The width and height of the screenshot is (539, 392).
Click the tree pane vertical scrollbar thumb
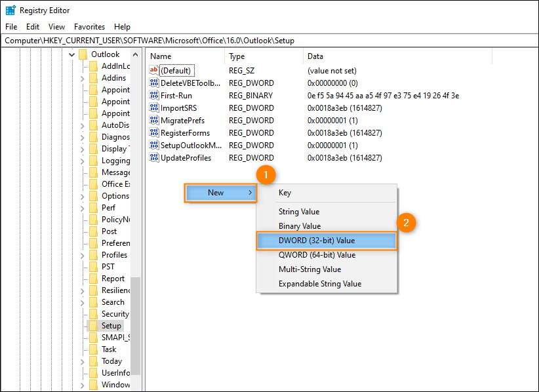coord(136,326)
